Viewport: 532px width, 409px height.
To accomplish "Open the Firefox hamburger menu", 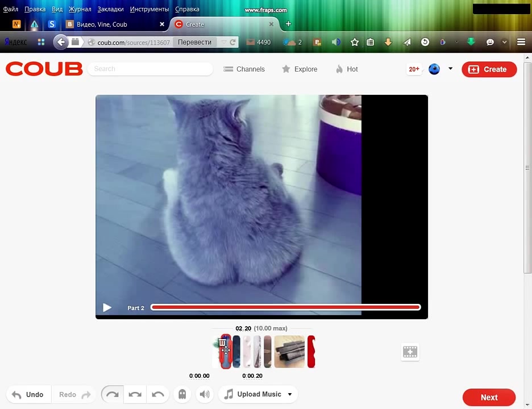I will click(521, 42).
